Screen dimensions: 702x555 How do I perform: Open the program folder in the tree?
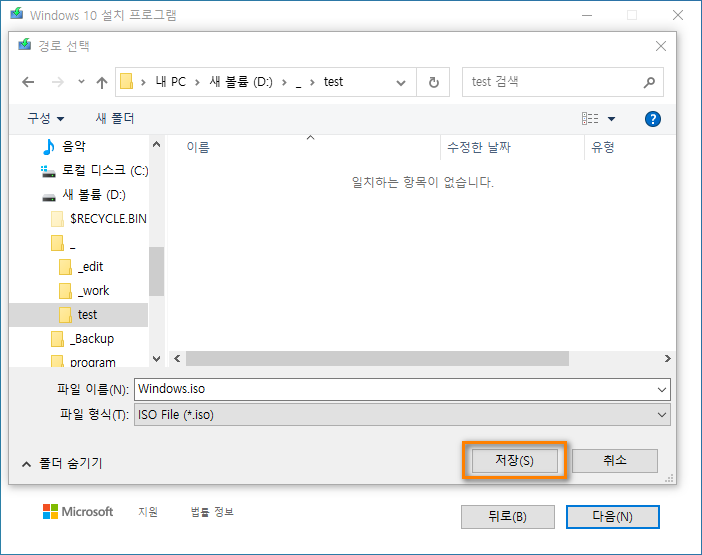93,362
